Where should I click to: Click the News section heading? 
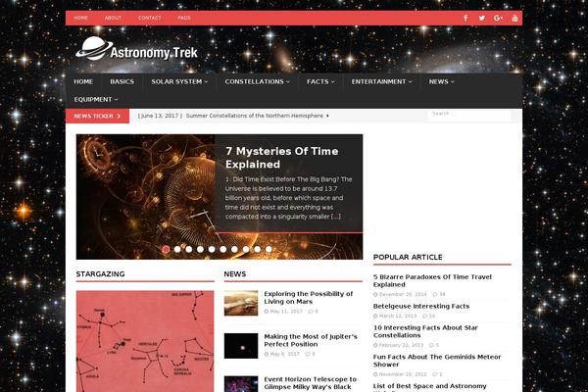click(x=235, y=274)
